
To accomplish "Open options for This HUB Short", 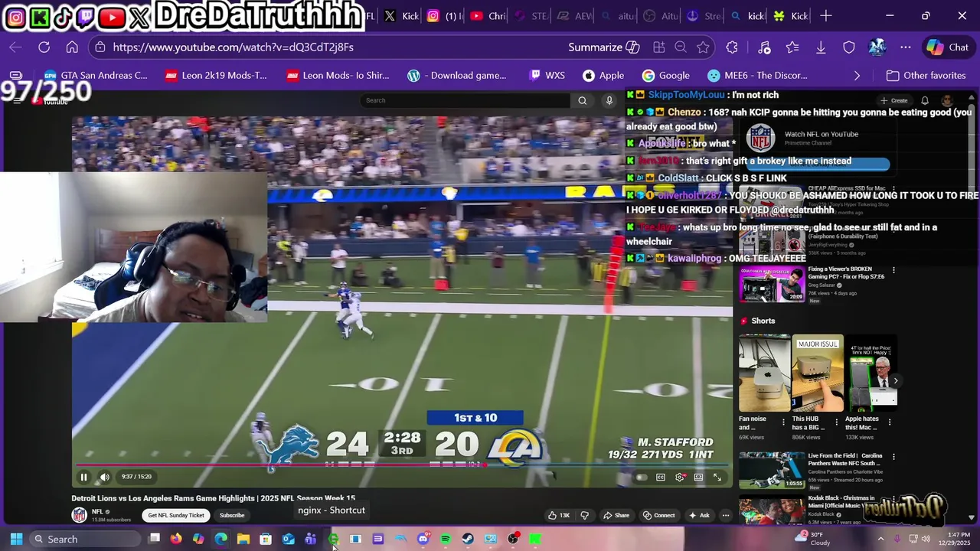I will click(x=836, y=422).
